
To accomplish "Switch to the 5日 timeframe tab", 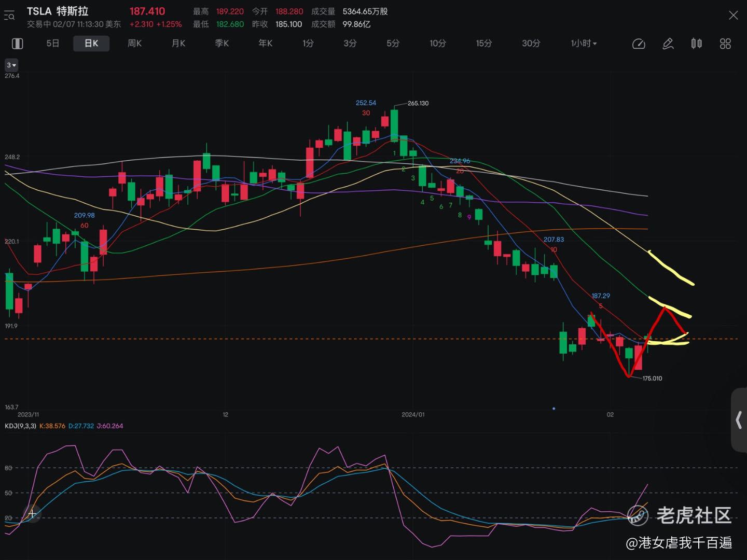I will (x=53, y=44).
